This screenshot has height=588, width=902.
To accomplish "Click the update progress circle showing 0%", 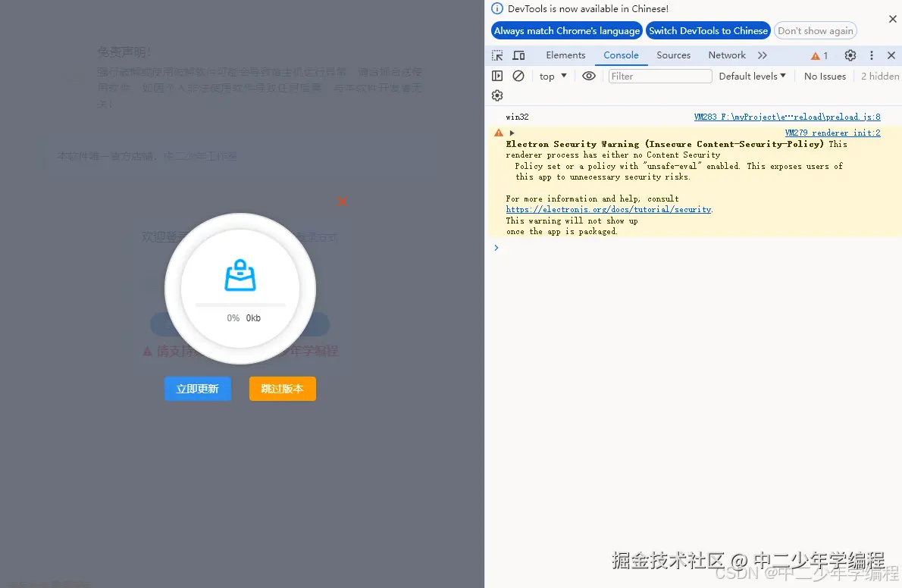I will click(x=240, y=288).
